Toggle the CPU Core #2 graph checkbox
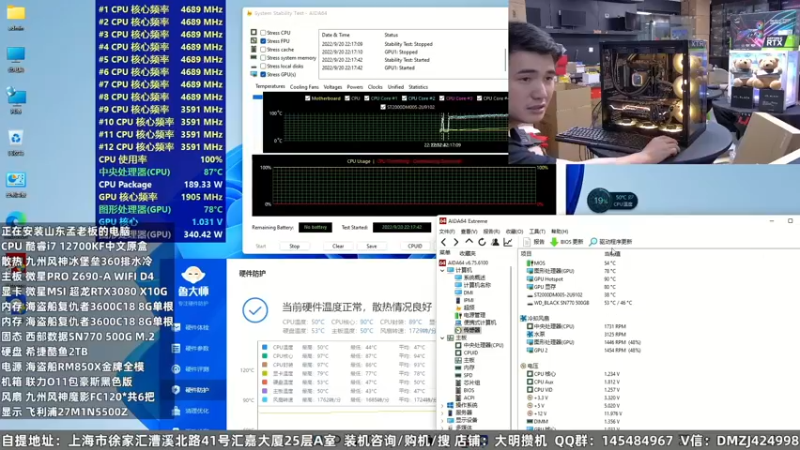 pos(405,98)
